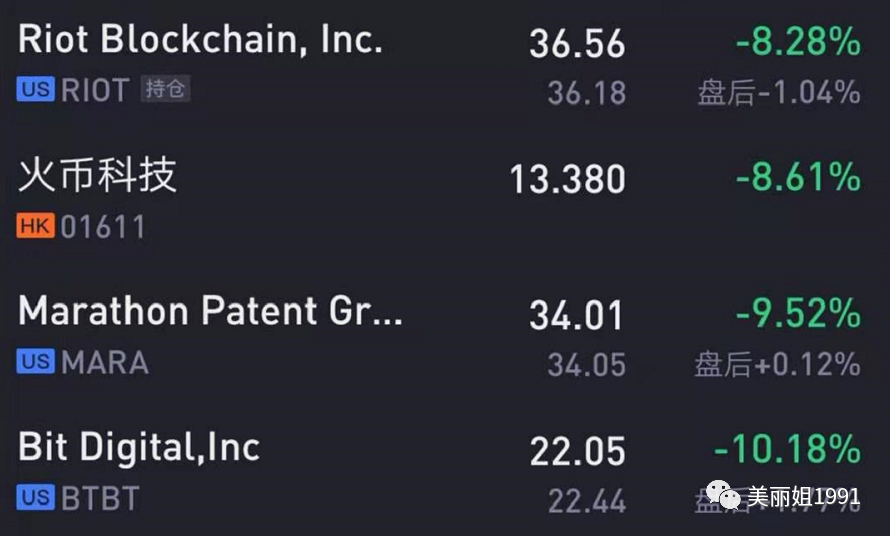Click the 01611 stock code text
Image resolution: width=890 pixels, height=536 pixels.
pos(103,227)
